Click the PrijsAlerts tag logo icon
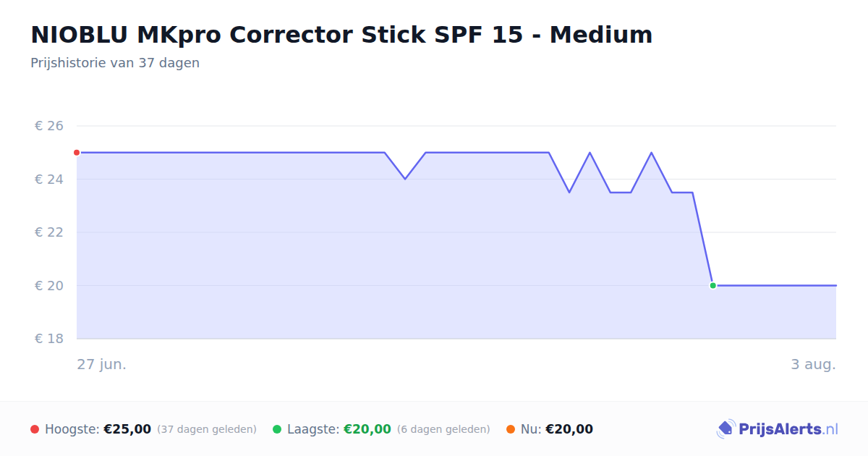Viewport: 868px width, 456px height. coord(726,429)
